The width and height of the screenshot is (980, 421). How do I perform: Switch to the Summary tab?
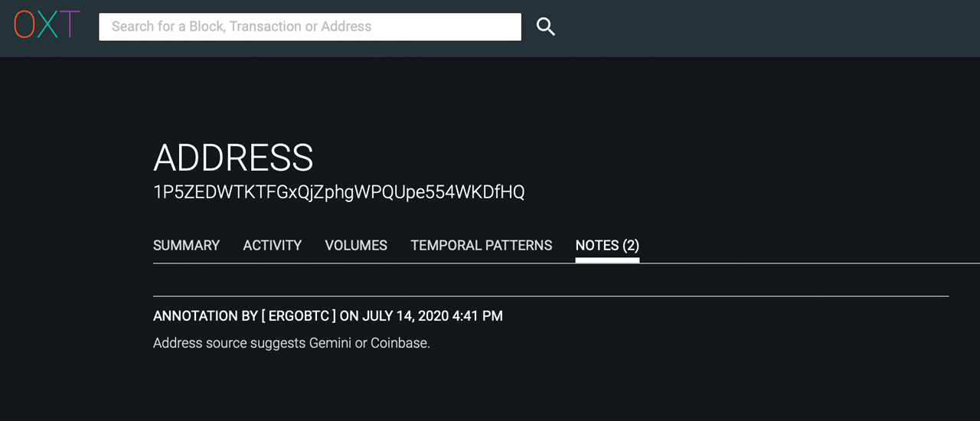pos(186,246)
